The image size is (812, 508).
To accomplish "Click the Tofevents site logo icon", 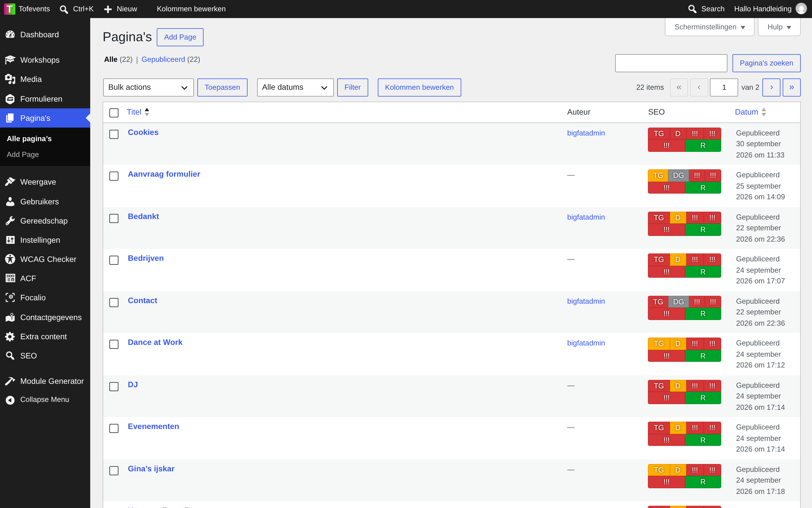I will coord(9,9).
